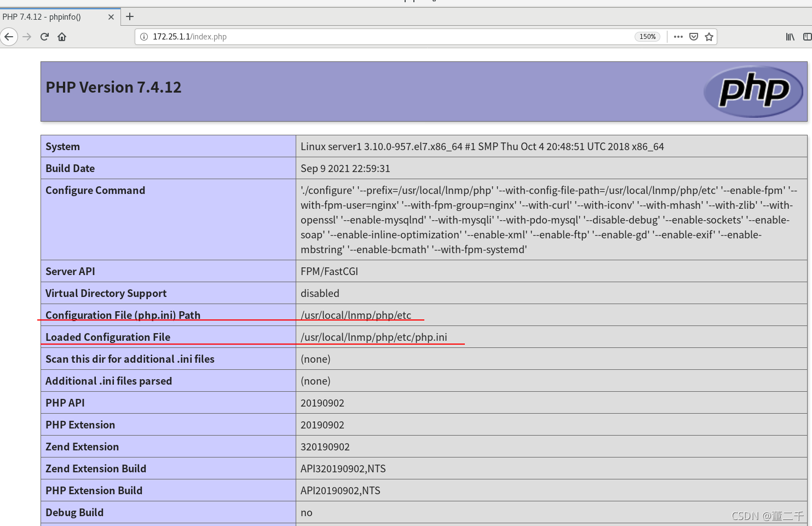Screen dimensions: 812x526
Task: Go back using the browser back arrow
Action: click(x=9, y=37)
